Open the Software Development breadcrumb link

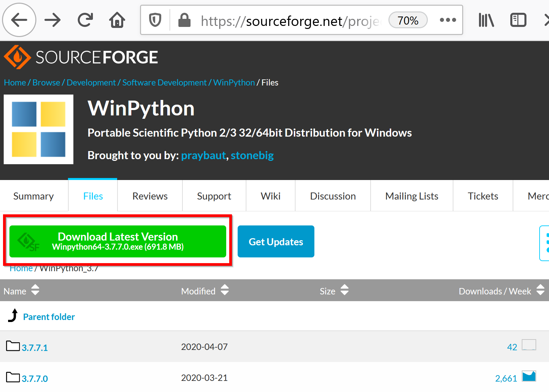point(164,82)
